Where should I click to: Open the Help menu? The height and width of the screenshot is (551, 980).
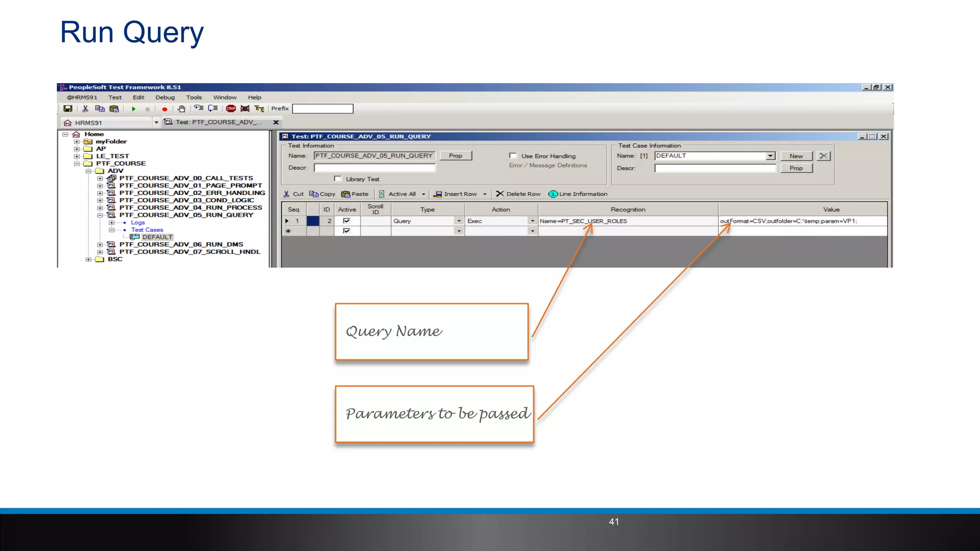coord(255,97)
